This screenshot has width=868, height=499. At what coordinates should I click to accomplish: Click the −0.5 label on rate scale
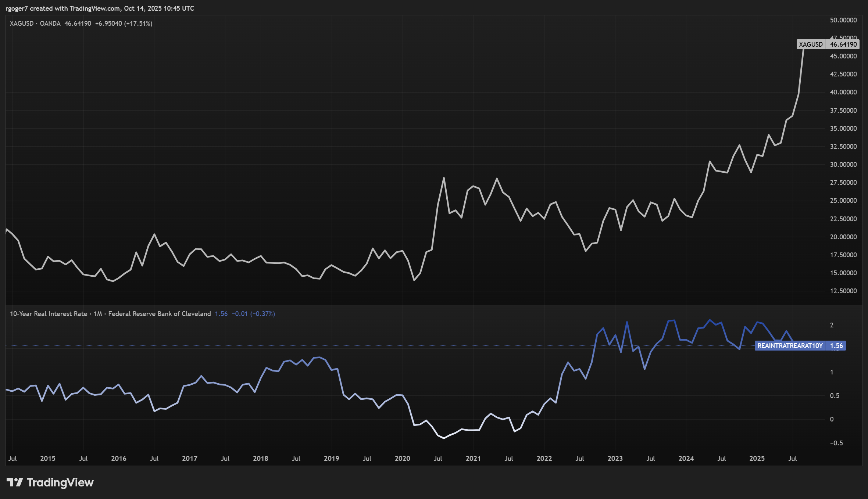point(836,443)
